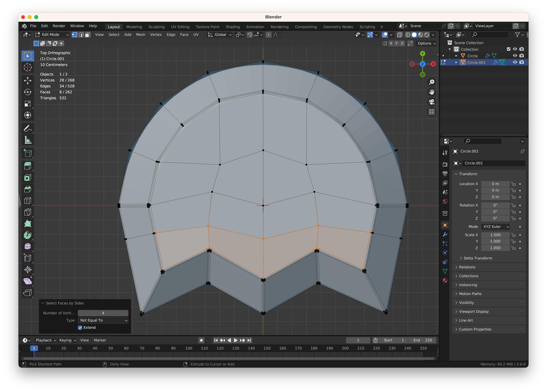Open the Global orientation dropdown

[219, 35]
